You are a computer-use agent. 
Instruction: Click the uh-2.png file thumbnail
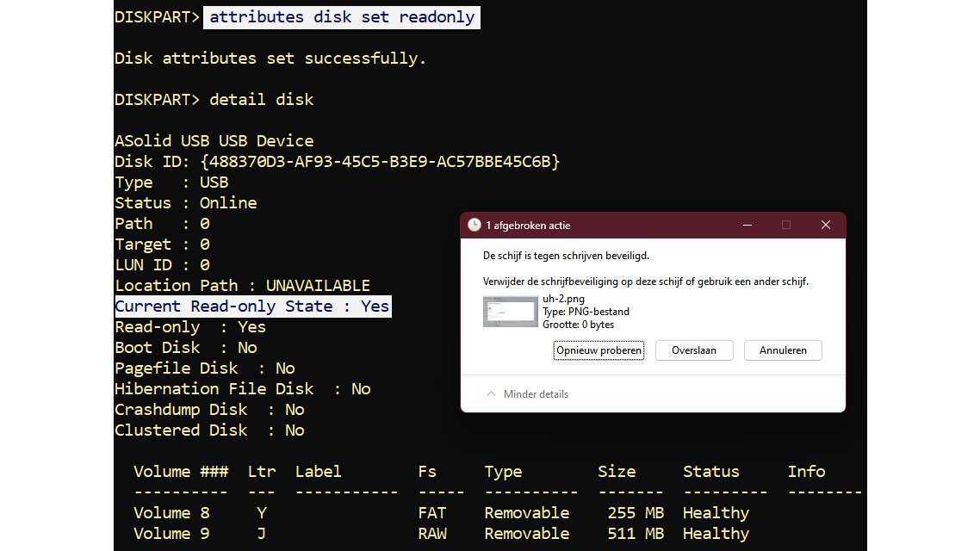pos(510,312)
